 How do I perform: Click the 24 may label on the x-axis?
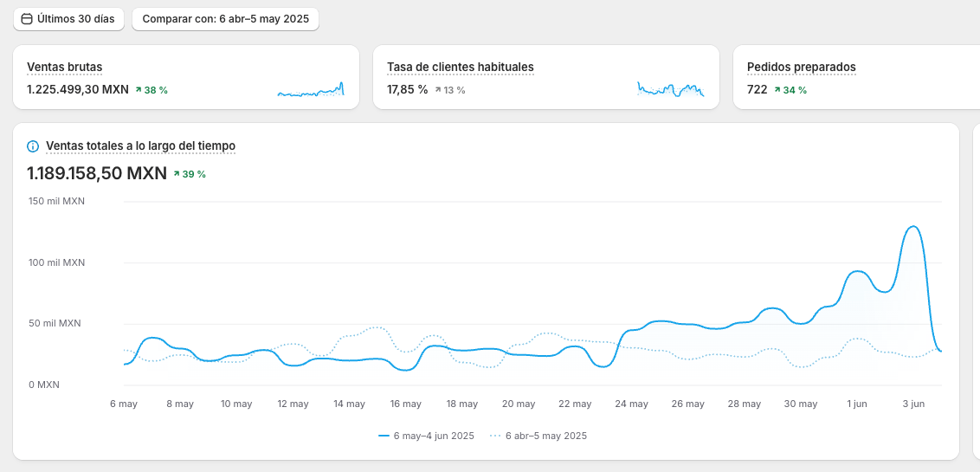tap(631, 404)
